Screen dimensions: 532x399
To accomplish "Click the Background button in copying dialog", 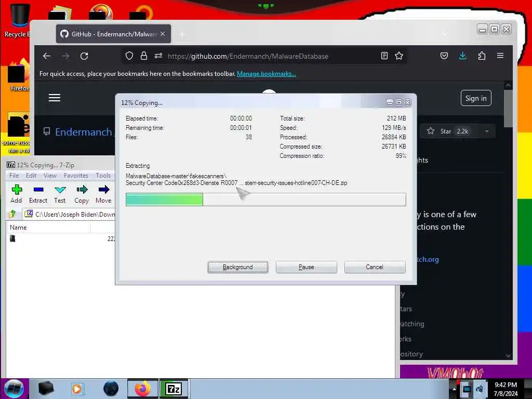I will (x=237, y=267).
